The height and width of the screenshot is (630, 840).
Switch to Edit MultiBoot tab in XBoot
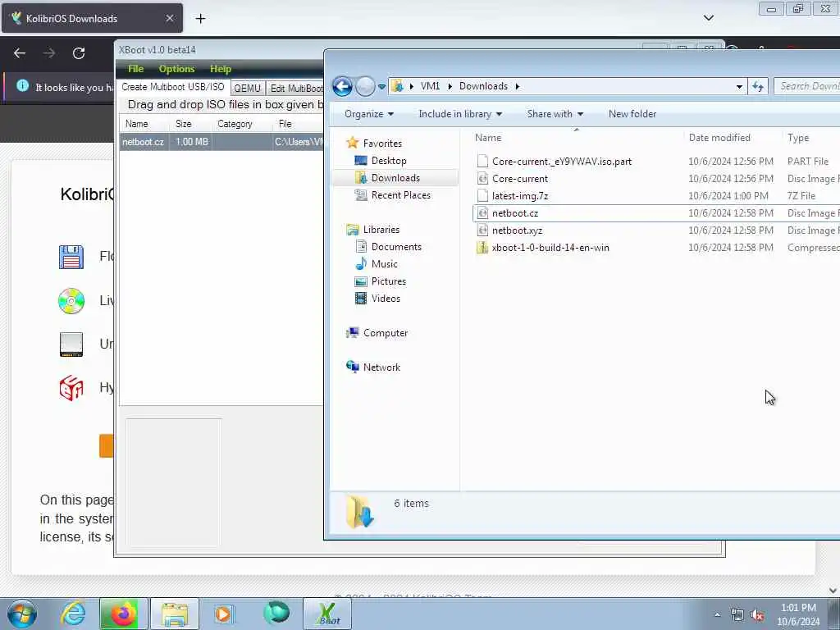click(295, 88)
